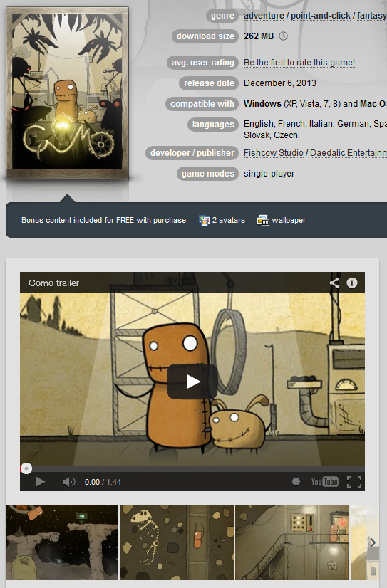
Task: Start playback with the small play control
Action: [40, 482]
